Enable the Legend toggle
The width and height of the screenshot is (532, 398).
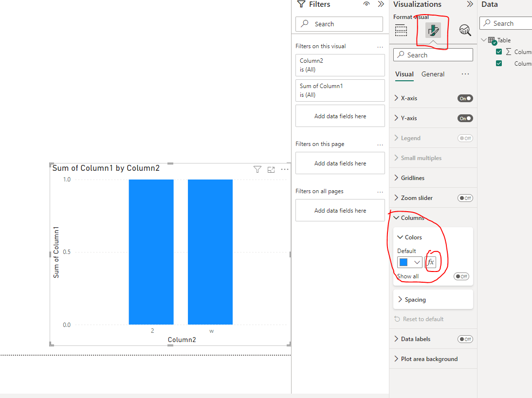pos(465,138)
